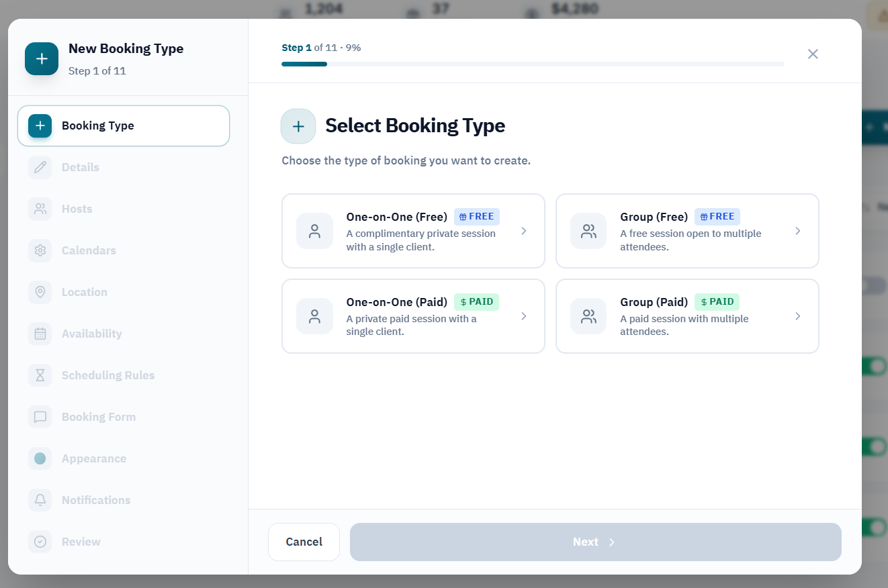
Task: Open the Details step label
Action: pos(81,167)
